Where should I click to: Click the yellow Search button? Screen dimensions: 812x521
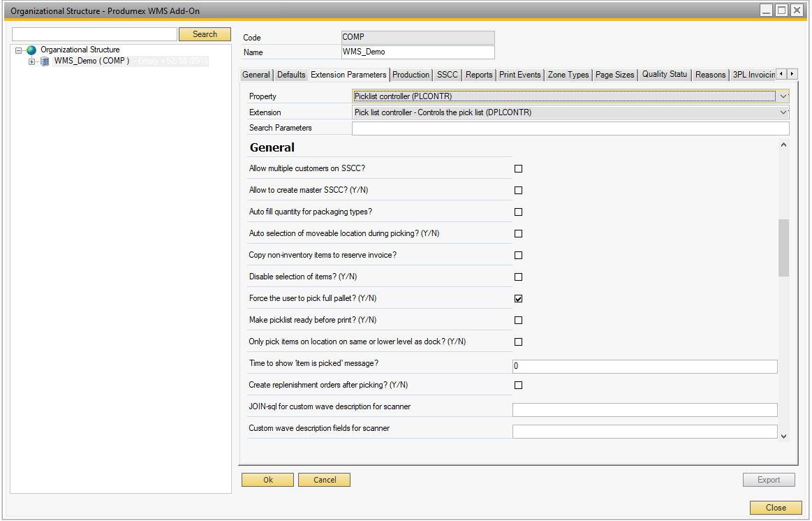205,34
